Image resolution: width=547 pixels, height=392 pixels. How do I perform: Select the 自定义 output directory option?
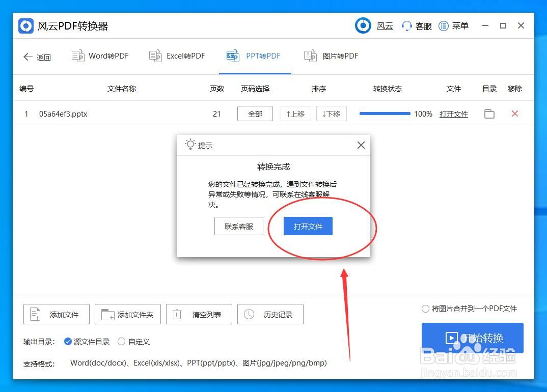pyautogui.click(x=121, y=342)
